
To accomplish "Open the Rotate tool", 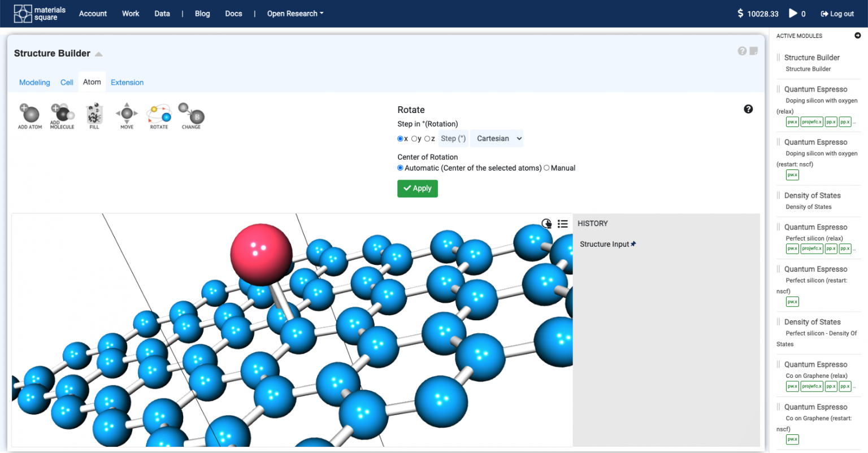I will click(x=158, y=116).
